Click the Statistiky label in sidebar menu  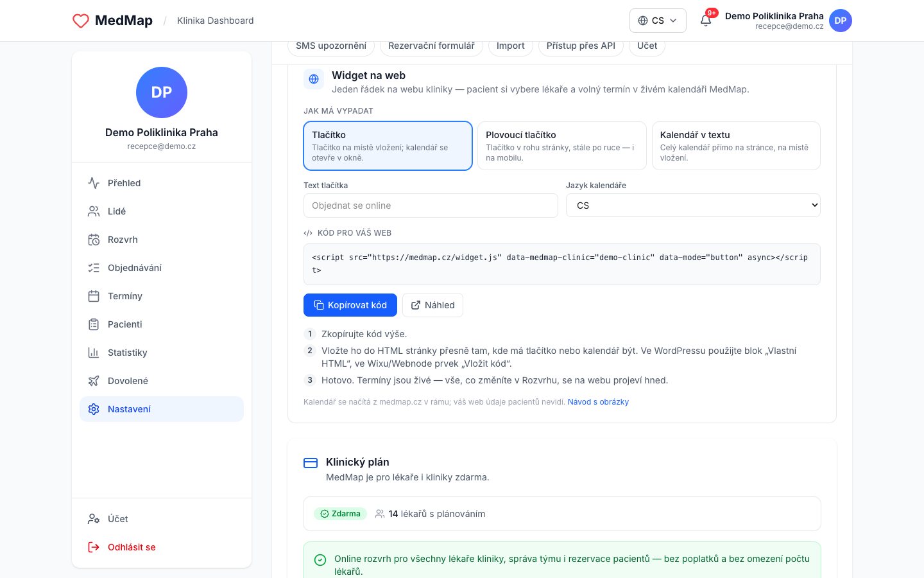pyautogui.click(x=128, y=353)
